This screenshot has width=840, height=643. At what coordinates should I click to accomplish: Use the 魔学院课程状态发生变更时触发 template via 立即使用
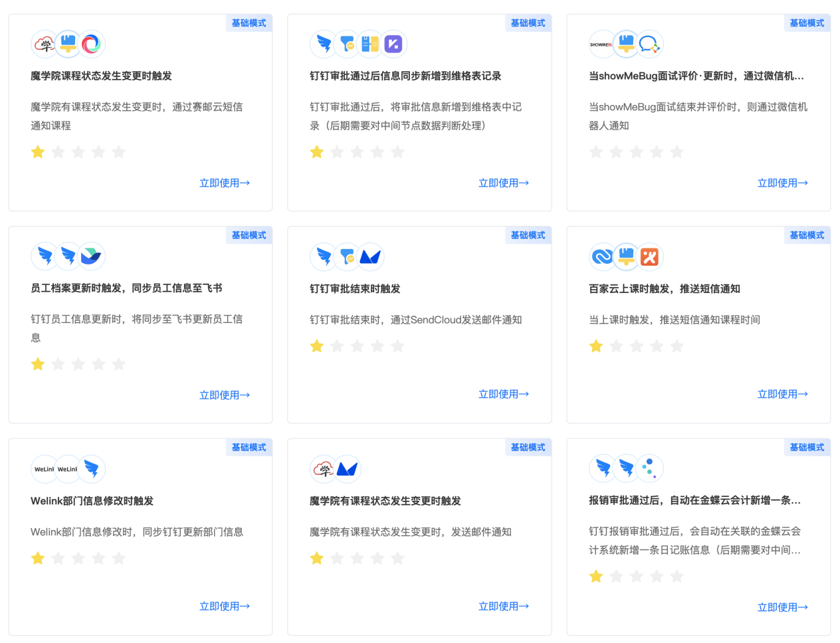click(x=225, y=183)
